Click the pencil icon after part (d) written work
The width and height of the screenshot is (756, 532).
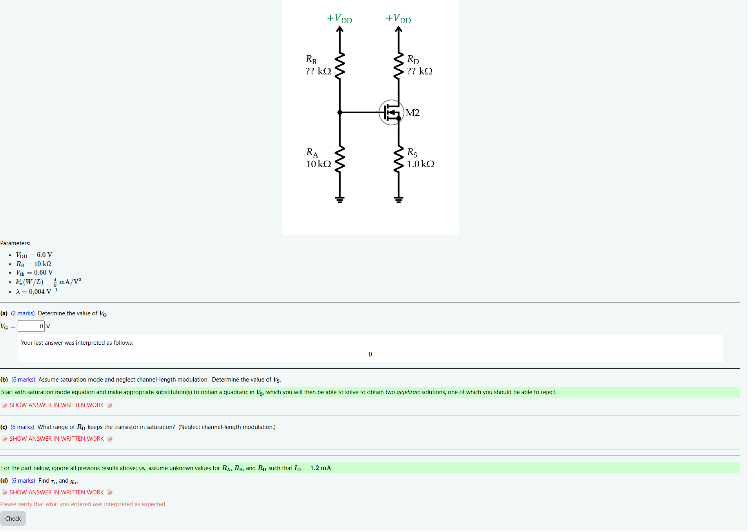click(x=110, y=492)
